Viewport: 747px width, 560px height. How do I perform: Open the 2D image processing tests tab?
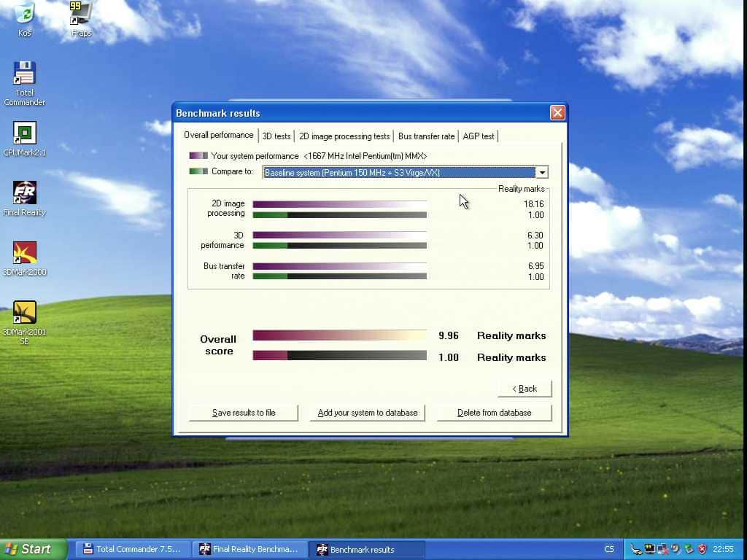tap(344, 136)
